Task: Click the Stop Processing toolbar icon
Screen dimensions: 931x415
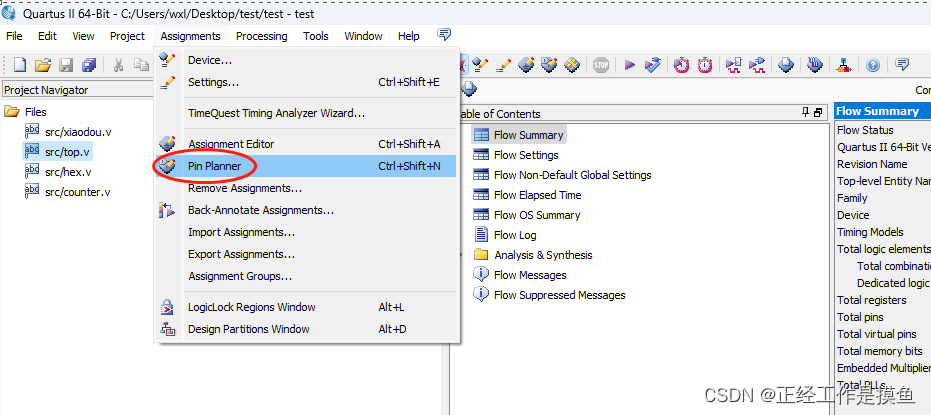Action: (601, 64)
